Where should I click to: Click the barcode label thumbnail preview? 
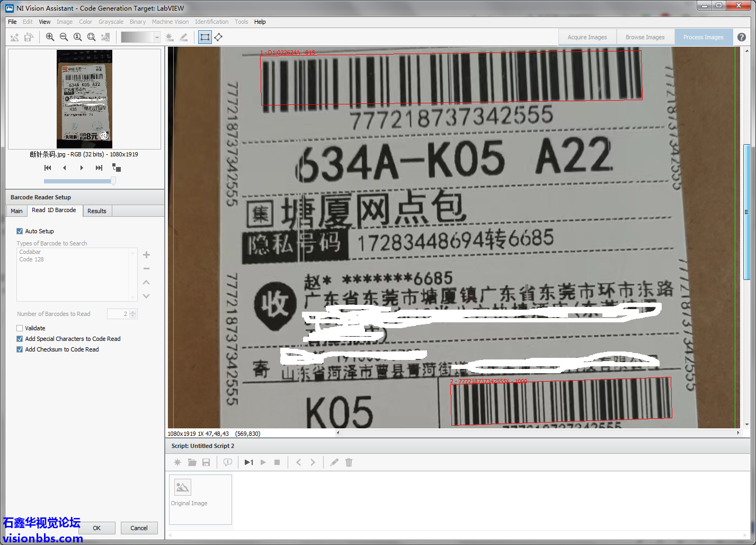click(x=84, y=99)
